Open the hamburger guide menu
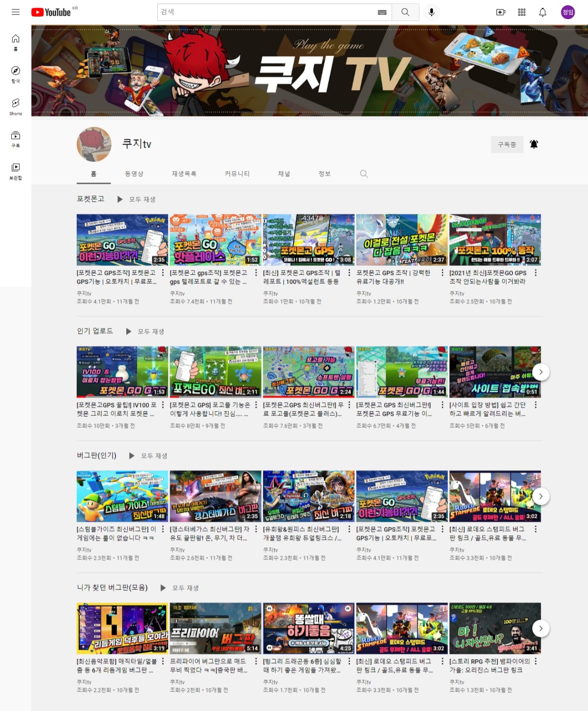The image size is (588, 711). pyautogui.click(x=16, y=12)
